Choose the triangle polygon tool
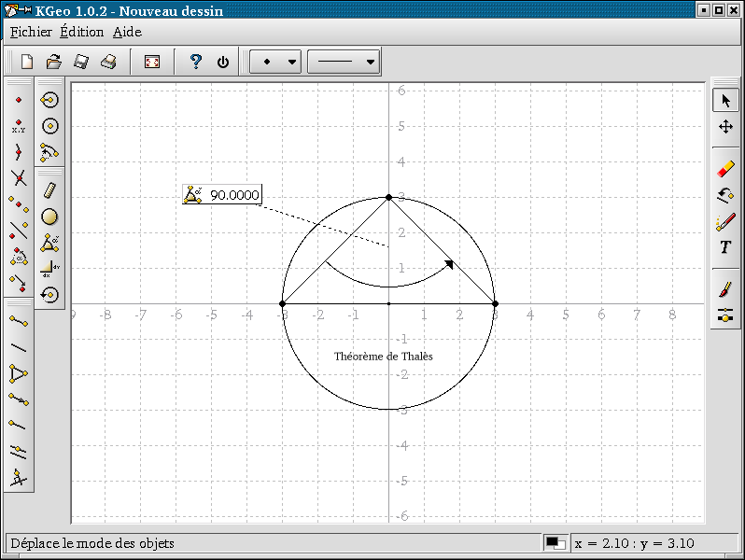Image resolution: width=745 pixels, height=560 pixels. pos(18,374)
